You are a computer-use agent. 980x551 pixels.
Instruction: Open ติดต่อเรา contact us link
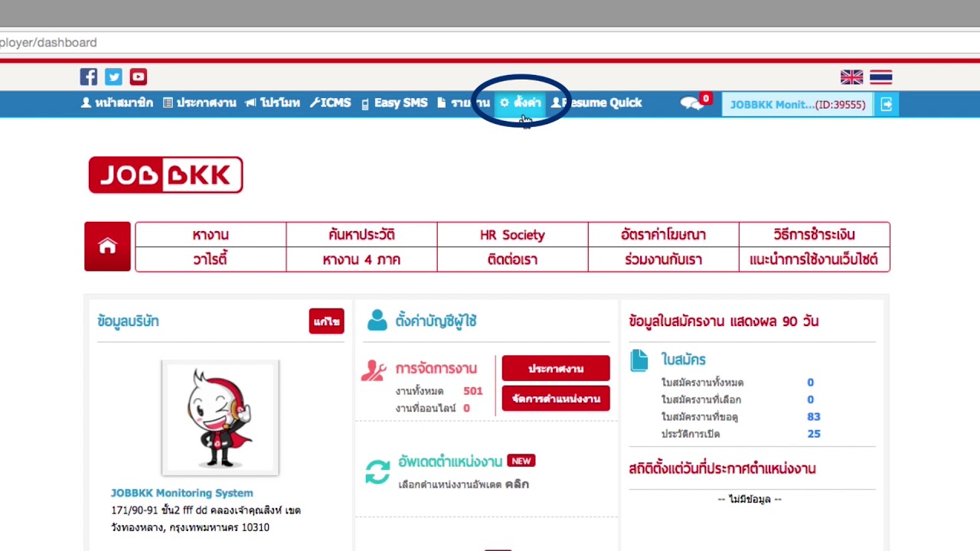tap(512, 259)
